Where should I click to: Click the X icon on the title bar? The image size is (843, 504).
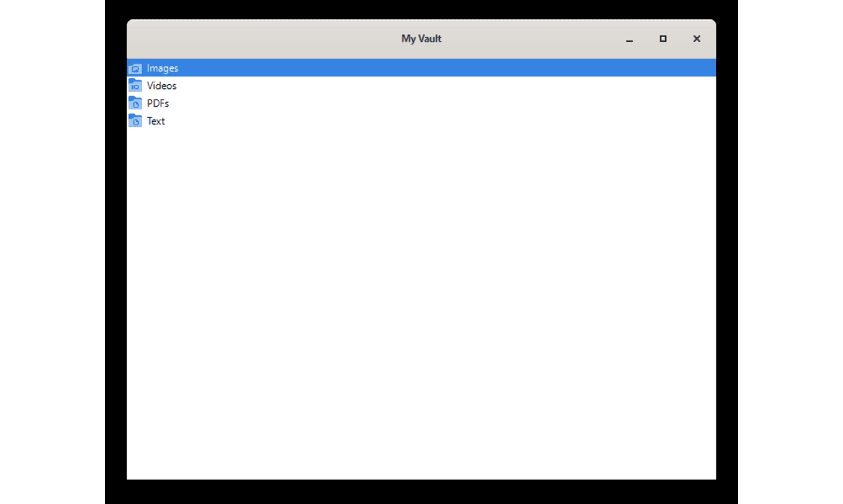696,38
